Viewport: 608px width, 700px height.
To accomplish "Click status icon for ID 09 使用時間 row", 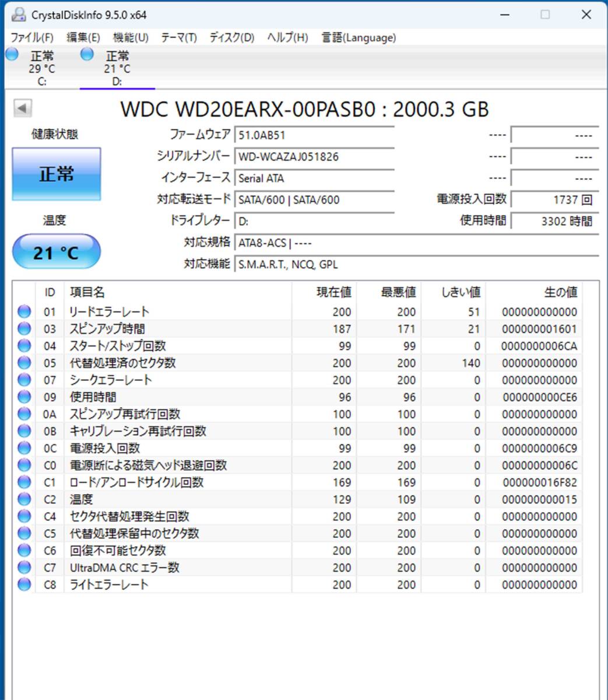I will pos(24,397).
